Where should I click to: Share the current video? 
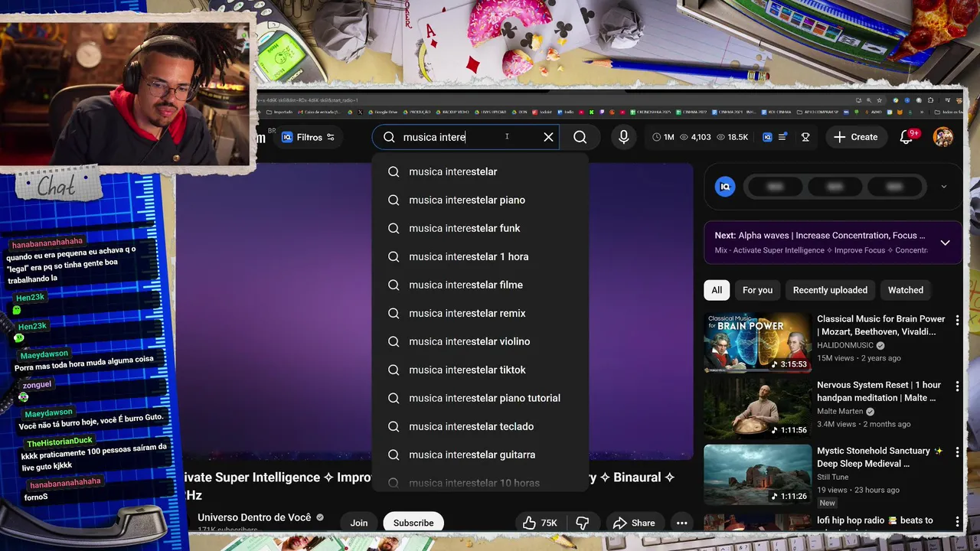(634, 523)
